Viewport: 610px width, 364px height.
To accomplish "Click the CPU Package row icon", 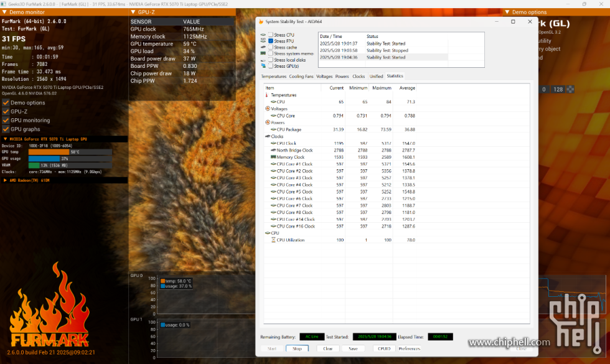I will click(273, 129).
